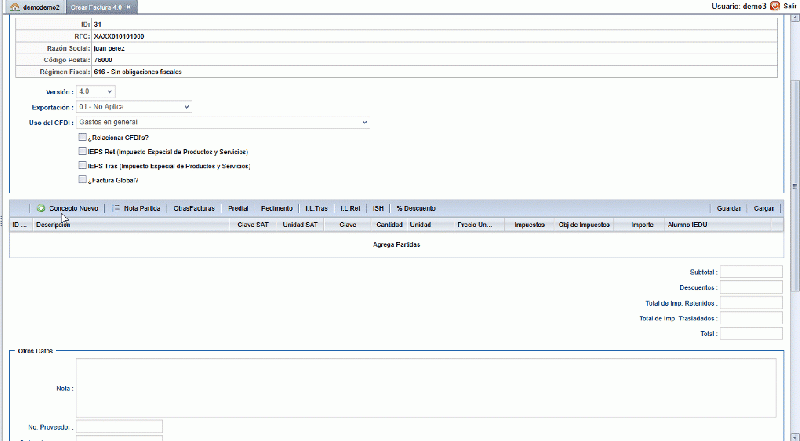The image size is (800, 441).
Task: Click the 'Usuario: demo3' text
Action: [739, 6]
